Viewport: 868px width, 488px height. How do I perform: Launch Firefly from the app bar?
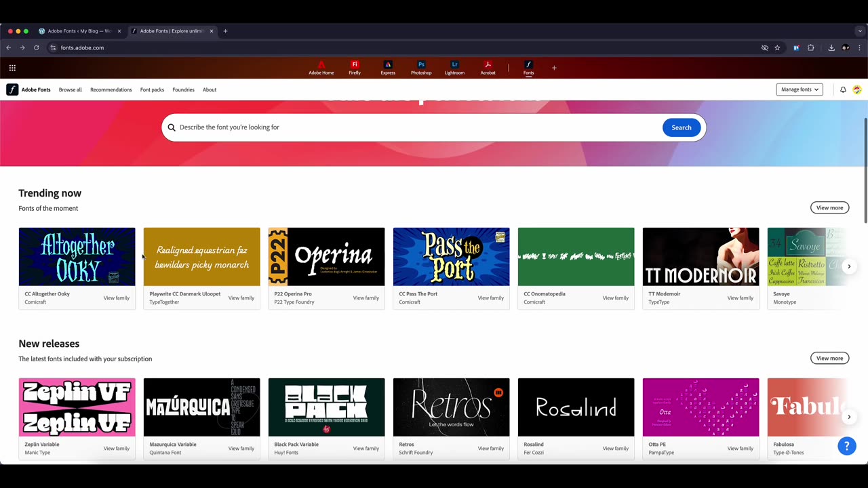355,68
